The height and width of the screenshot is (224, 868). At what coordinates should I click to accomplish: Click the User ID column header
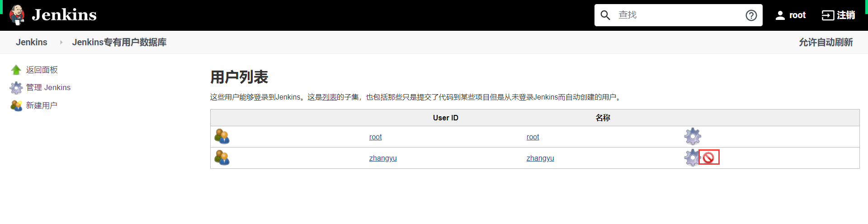[446, 118]
